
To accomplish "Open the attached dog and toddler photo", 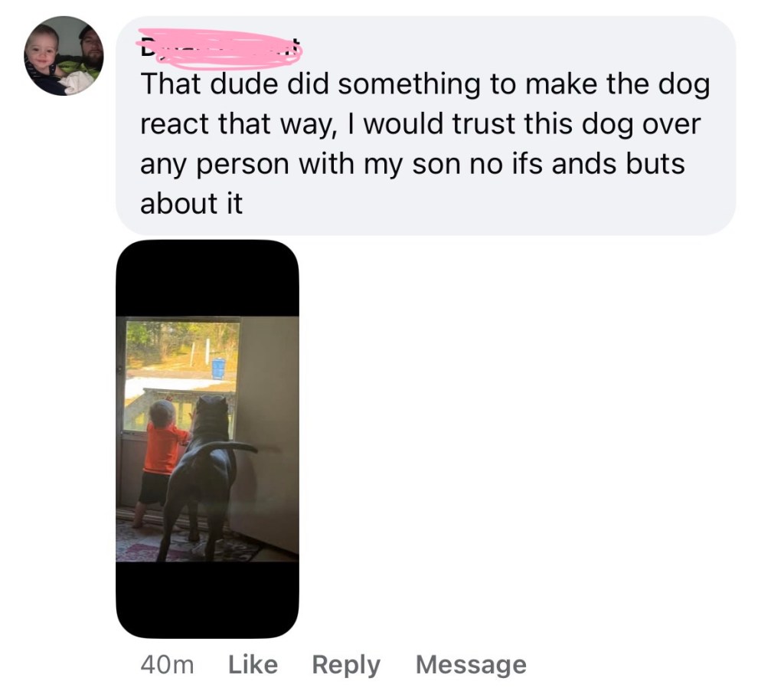I will click(207, 439).
